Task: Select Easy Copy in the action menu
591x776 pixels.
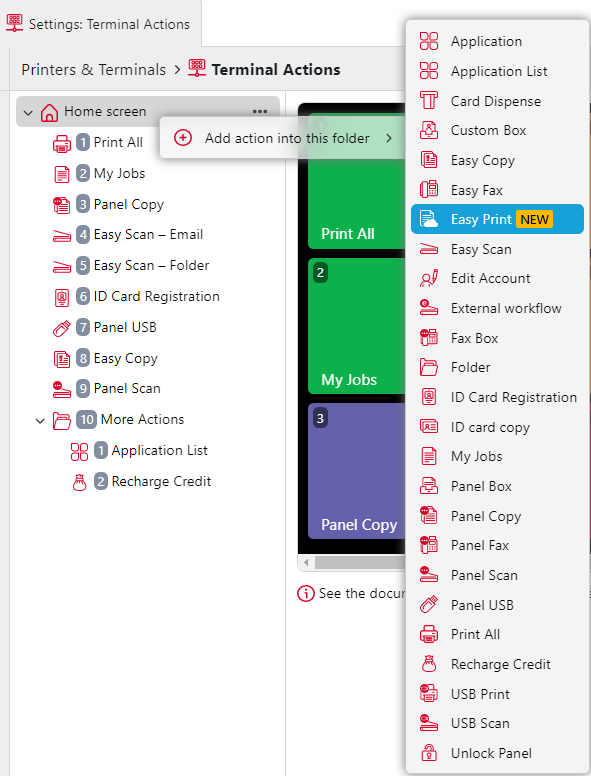Action: tap(497, 160)
